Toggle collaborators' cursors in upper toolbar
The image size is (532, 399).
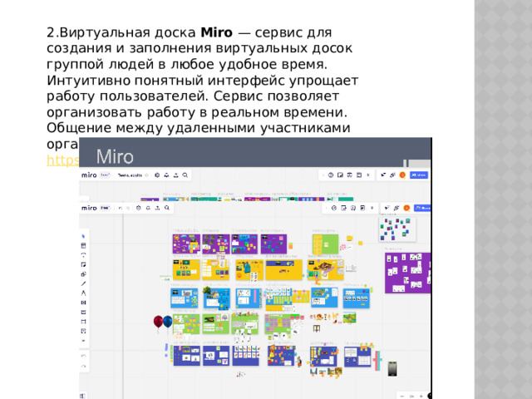pyautogui.click(x=383, y=175)
